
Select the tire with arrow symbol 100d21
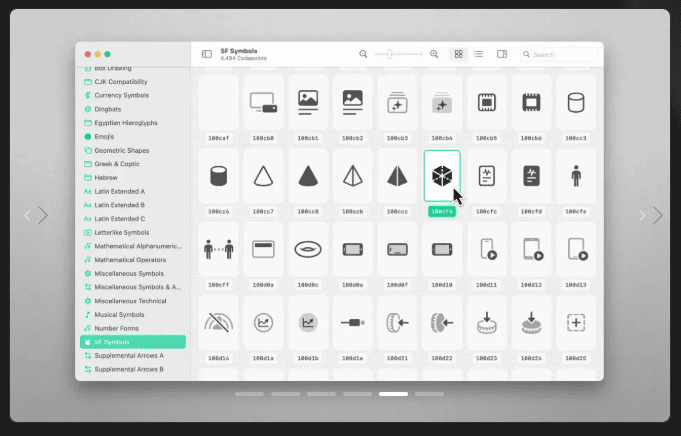[x=397, y=323]
